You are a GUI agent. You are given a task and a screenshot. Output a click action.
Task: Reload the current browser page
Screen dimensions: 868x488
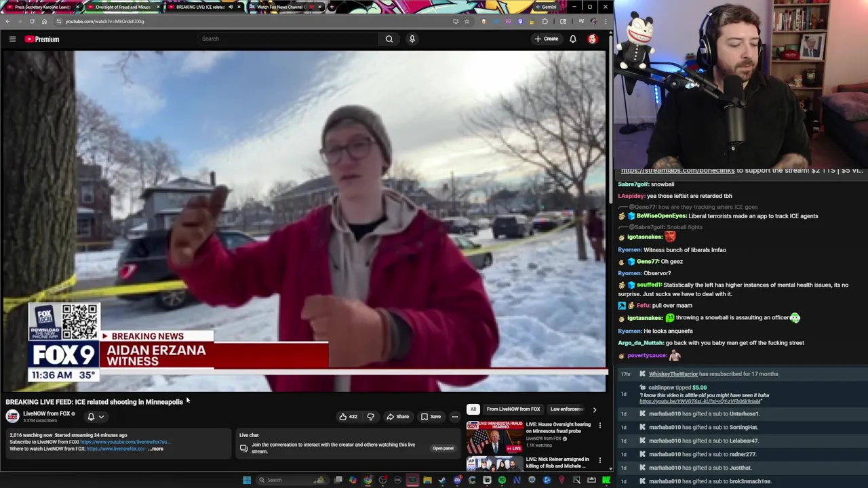click(32, 21)
